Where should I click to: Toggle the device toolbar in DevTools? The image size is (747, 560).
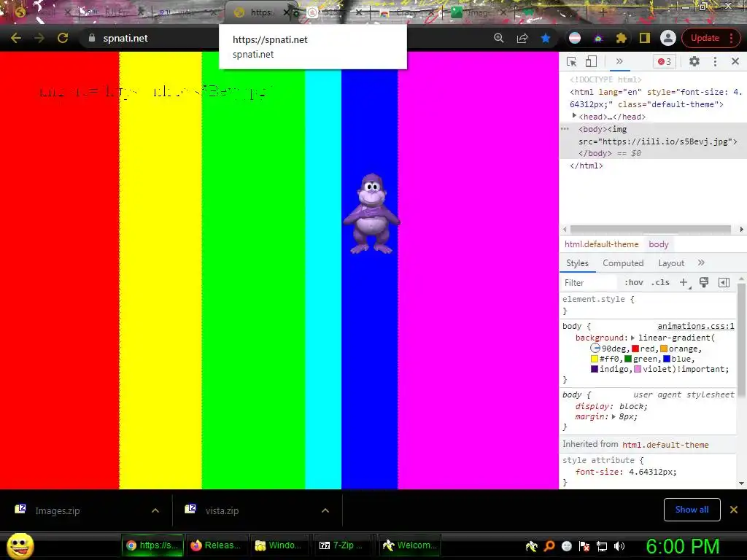591,61
